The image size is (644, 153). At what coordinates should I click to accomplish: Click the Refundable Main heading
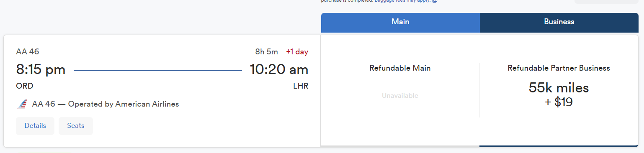point(400,68)
